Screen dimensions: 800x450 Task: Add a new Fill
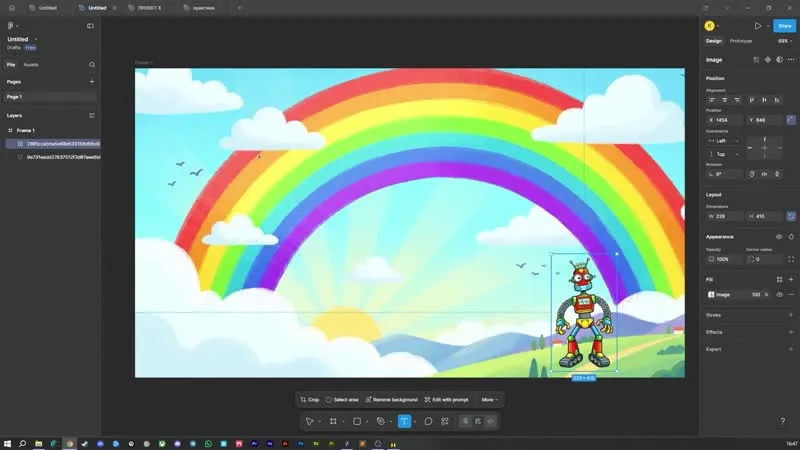791,280
